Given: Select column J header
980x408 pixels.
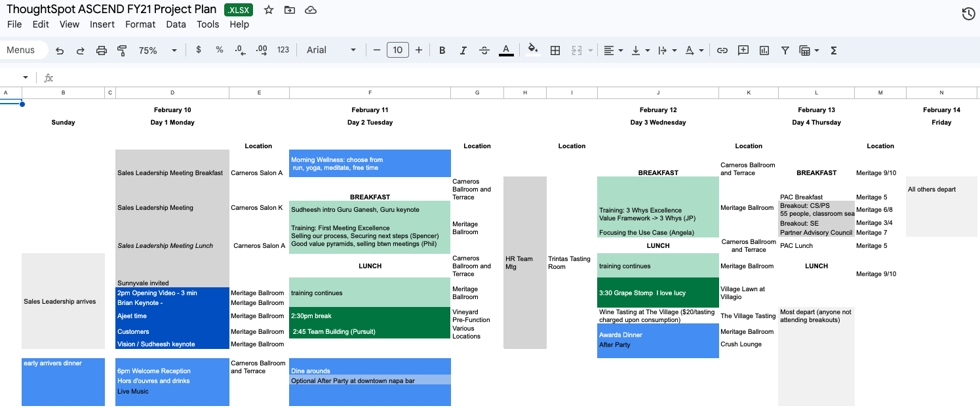Looking at the screenshot, I should coord(658,93).
